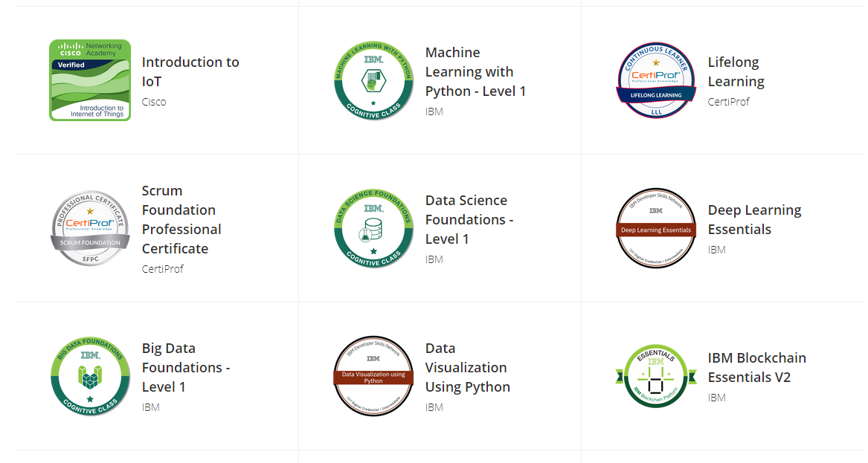The width and height of the screenshot is (868, 463).
Task: Click "Data Visualization Using Python" title text
Action: click(x=467, y=367)
